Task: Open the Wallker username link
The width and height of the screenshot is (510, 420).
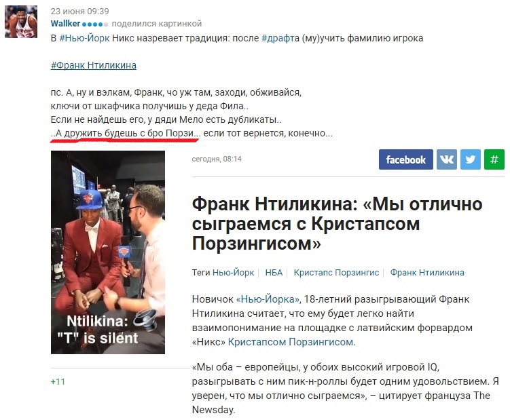Action: click(65, 24)
